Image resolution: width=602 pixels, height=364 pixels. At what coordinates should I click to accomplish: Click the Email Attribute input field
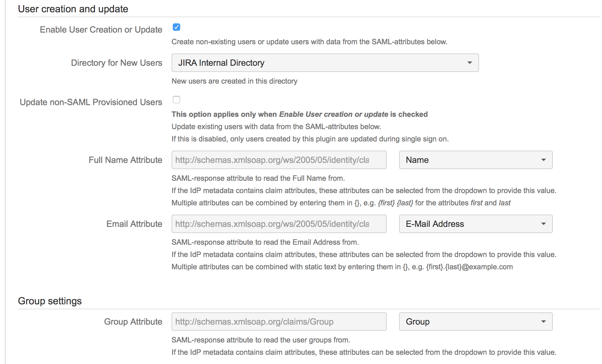point(279,224)
